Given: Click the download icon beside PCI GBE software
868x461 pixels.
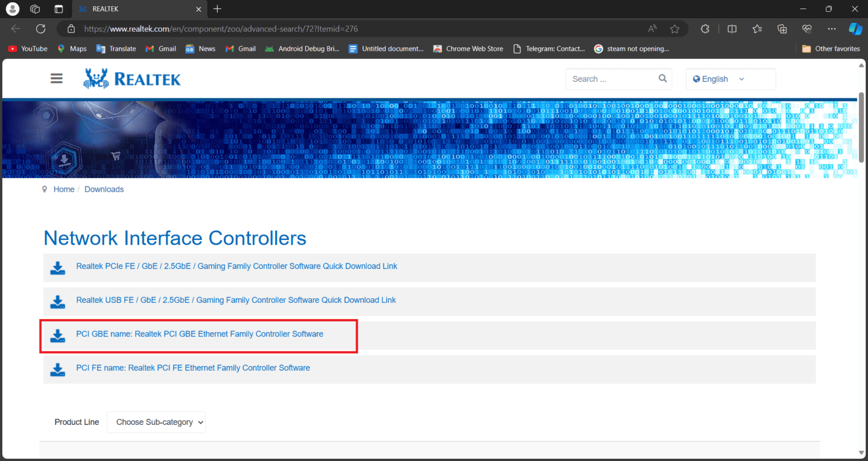Looking at the screenshot, I should [x=58, y=336].
